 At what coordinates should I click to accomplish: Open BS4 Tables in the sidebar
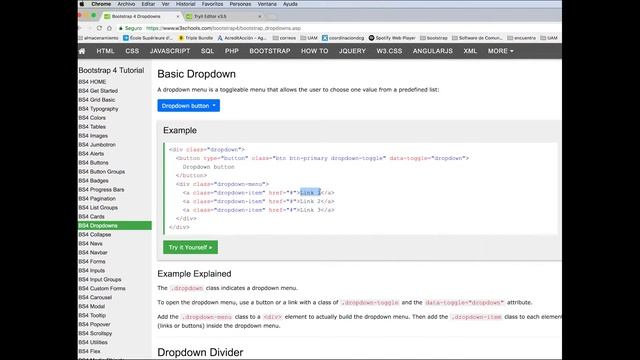pyautogui.click(x=92, y=127)
